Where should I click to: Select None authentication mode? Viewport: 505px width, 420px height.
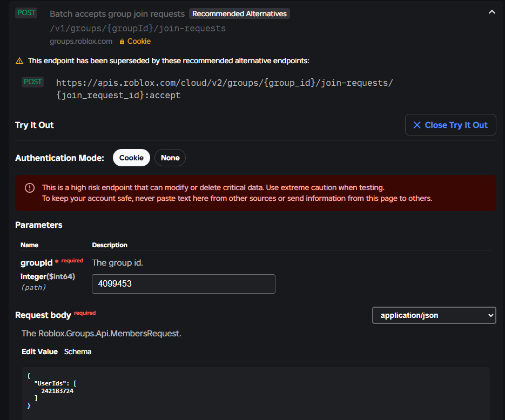170,158
